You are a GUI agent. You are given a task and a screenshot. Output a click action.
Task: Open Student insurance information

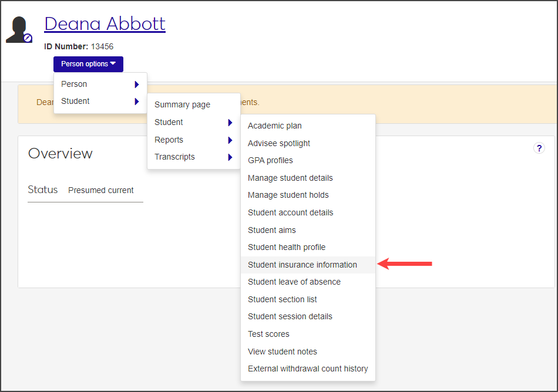coord(302,265)
